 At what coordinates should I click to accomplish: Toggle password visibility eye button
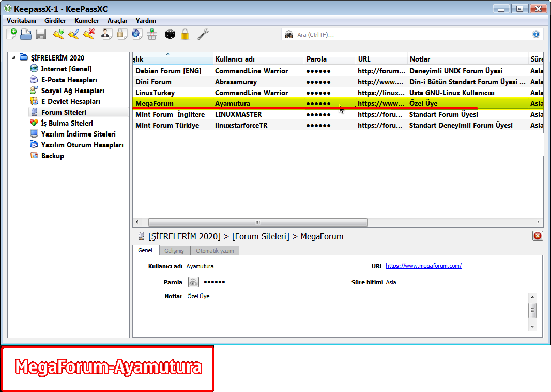tap(193, 282)
